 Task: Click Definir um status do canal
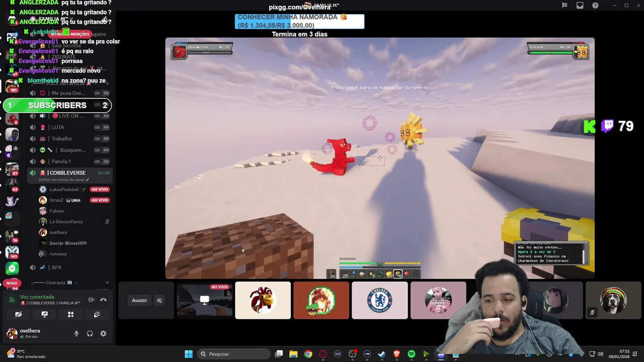(64, 180)
